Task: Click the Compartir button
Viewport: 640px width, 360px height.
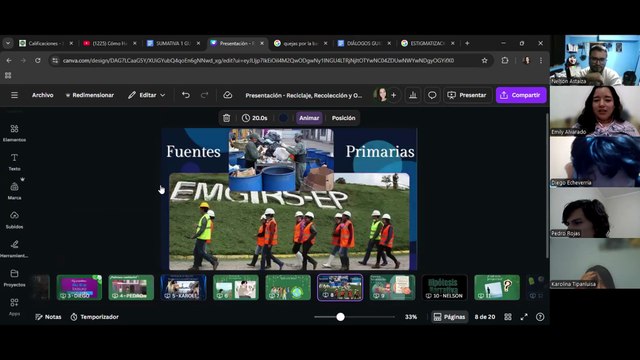Action: 521,95
